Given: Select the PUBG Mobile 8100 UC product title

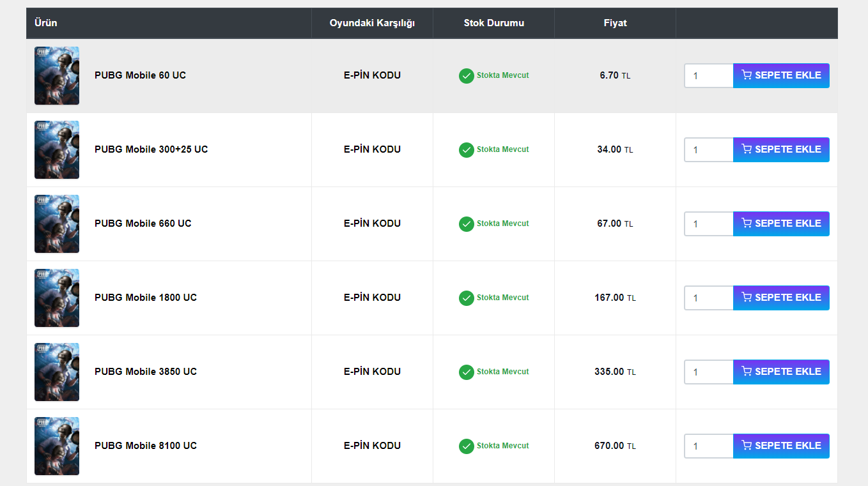Looking at the screenshot, I should [146, 446].
